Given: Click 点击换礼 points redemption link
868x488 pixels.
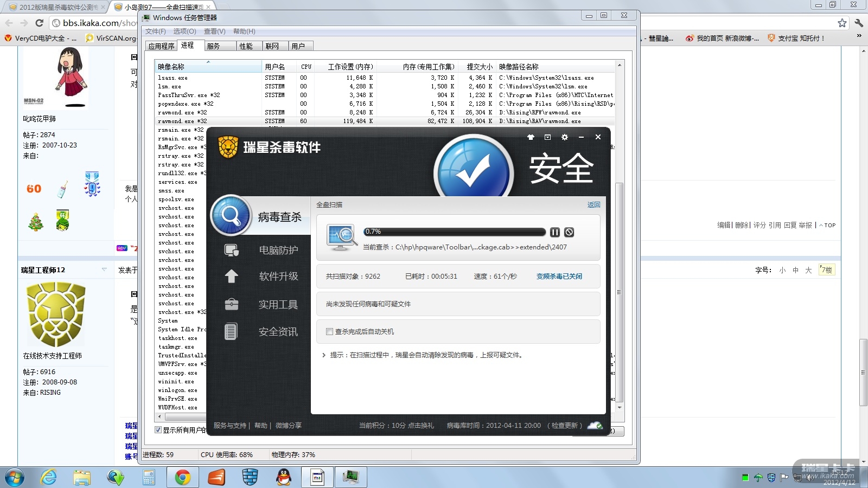Looking at the screenshot, I should pyautogui.click(x=420, y=426).
